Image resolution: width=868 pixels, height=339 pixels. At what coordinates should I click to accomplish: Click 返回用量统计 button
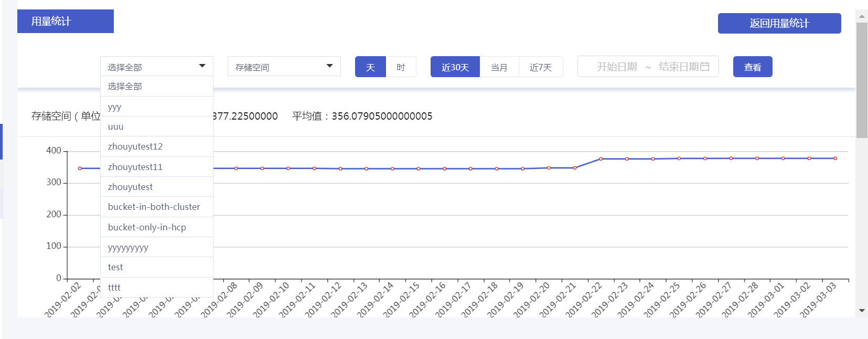tap(779, 23)
